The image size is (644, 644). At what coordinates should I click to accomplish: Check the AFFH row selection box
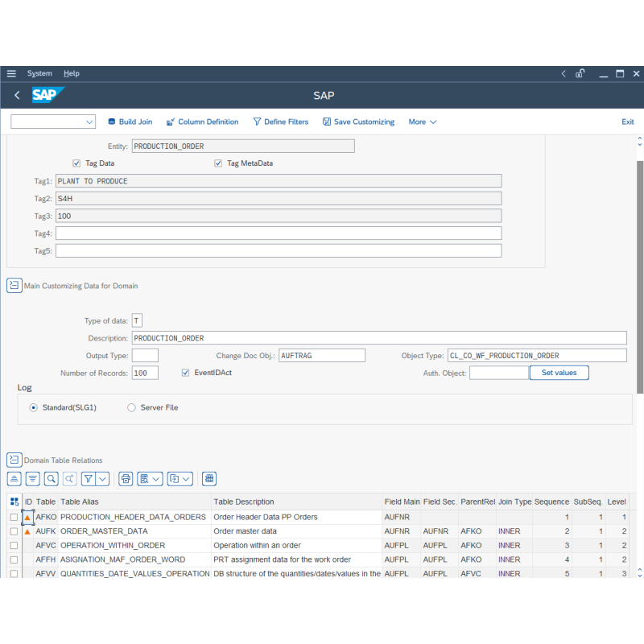point(14,559)
